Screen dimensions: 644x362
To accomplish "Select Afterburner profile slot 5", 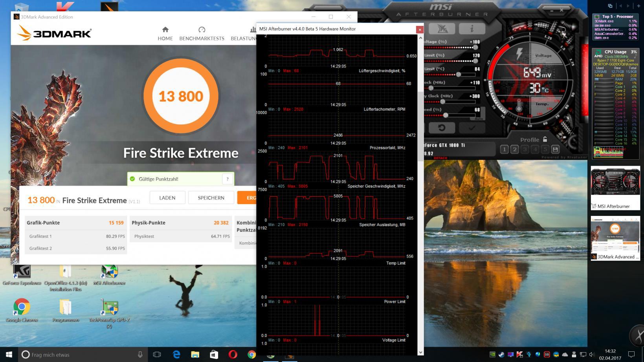I will [545, 149].
